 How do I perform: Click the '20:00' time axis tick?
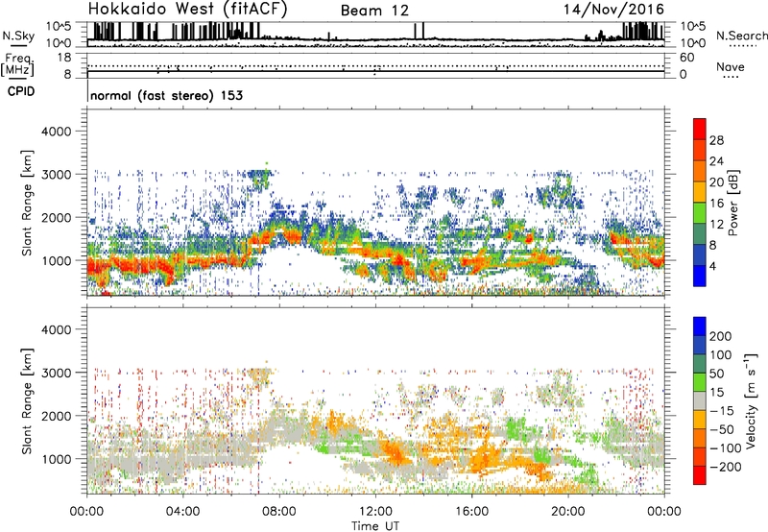click(567, 512)
